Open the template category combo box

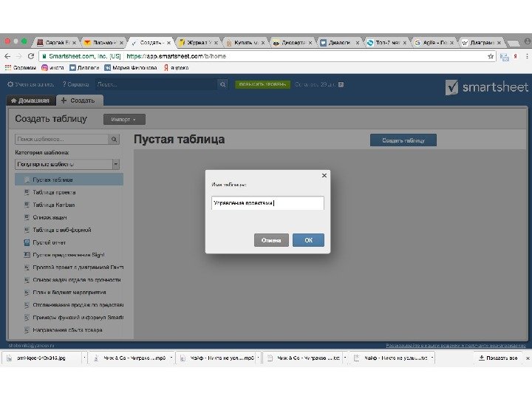tap(67, 164)
